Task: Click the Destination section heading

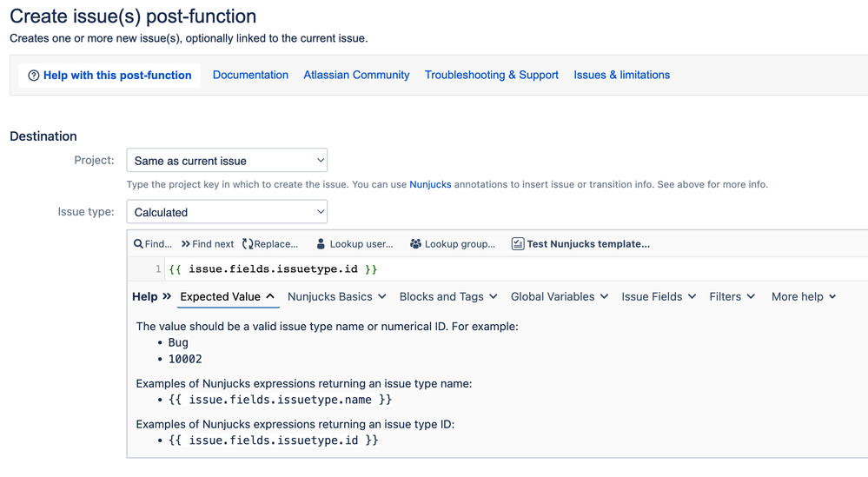Action: pos(43,136)
